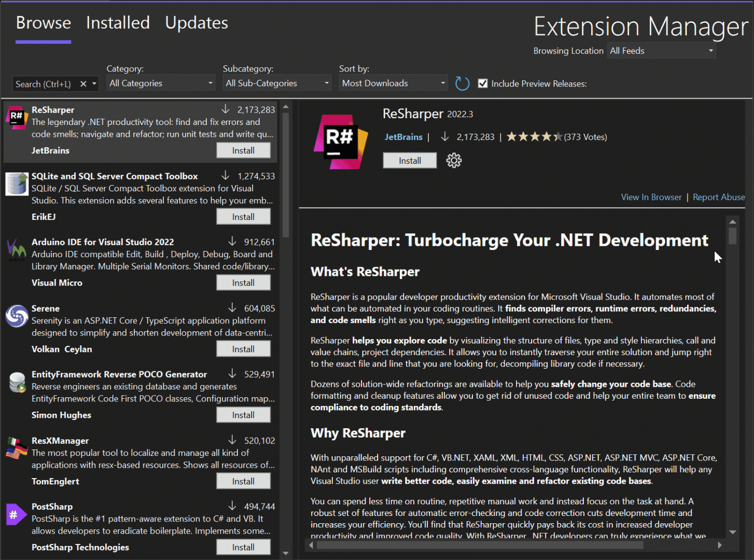
Task: Click extension list scroll up arrow
Action: pos(286,106)
